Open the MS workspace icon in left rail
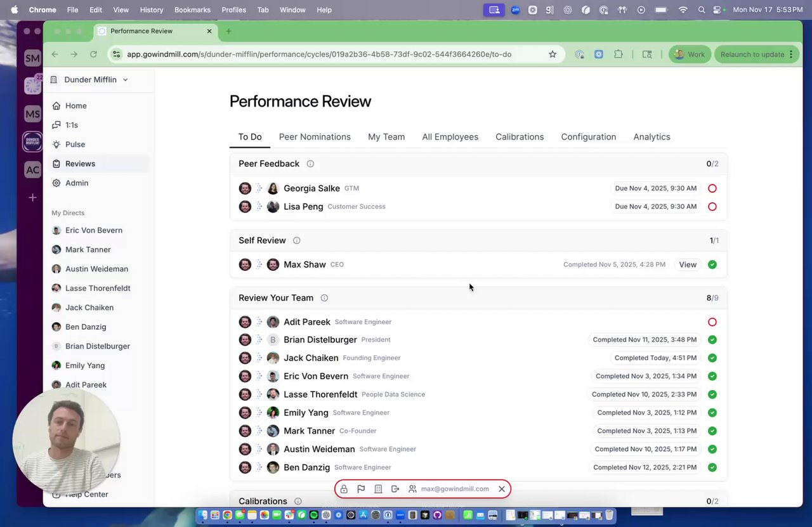The width and height of the screenshot is (812, 527). click(x=32, y=114)
